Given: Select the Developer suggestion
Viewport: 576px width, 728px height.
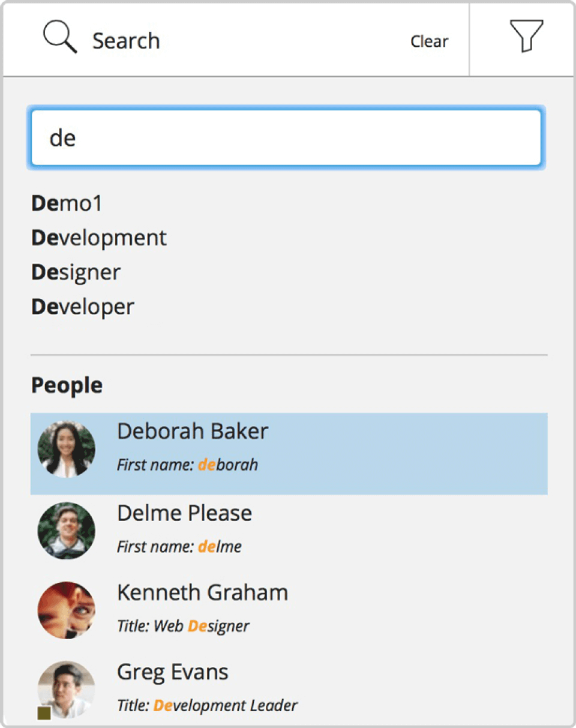Looking at the screenshot, I should pos(83,307).
